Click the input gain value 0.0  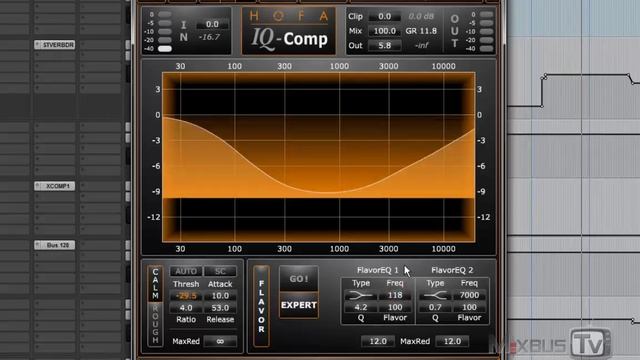[212, 24]
